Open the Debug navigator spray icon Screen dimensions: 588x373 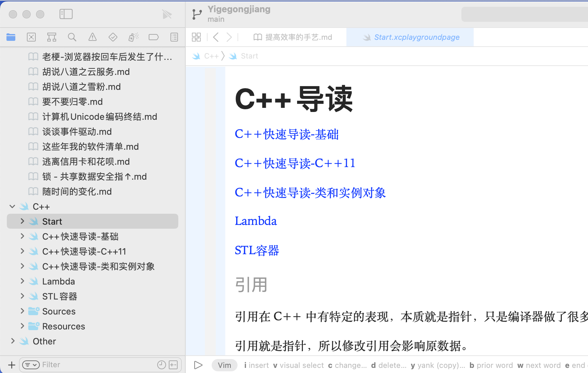tap(133, 37)
